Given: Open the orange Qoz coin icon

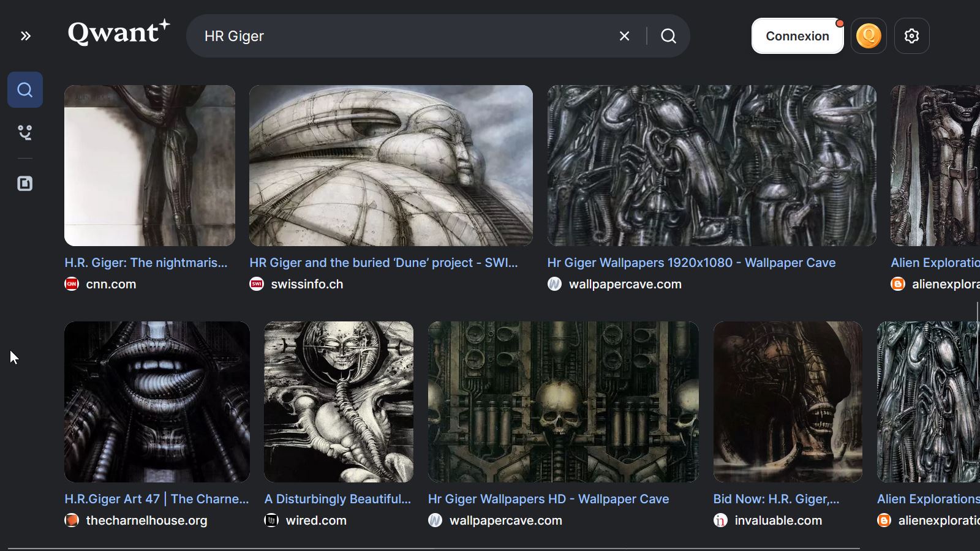Looking at the screenshot, I should 869,36.
